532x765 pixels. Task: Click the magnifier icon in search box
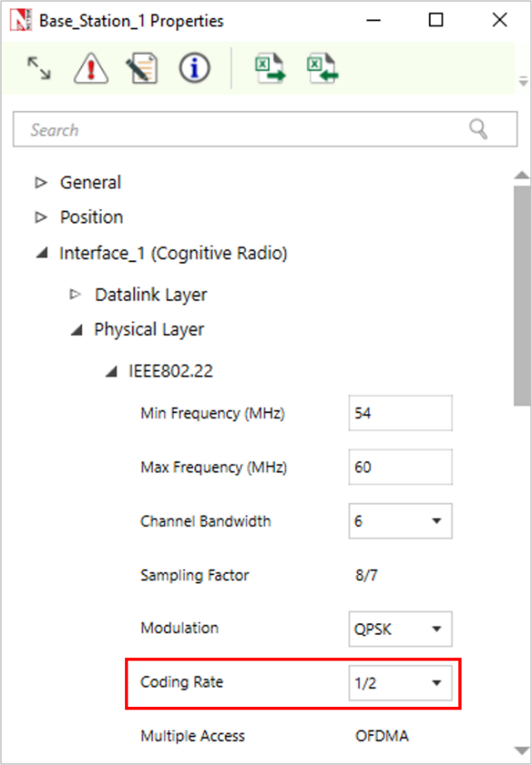478,128
